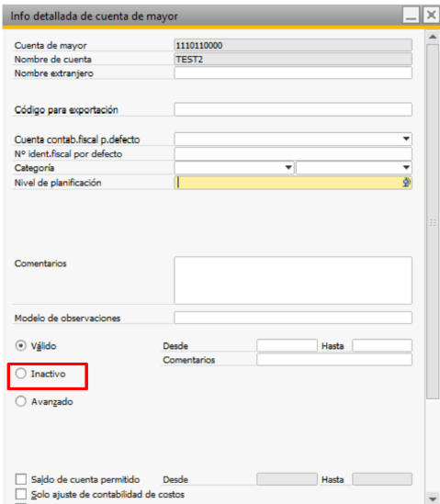Image resolution: width=440 pixels, height=504 pixels.
Task: Click the large Comentarios text area
Action: [293, 280]
